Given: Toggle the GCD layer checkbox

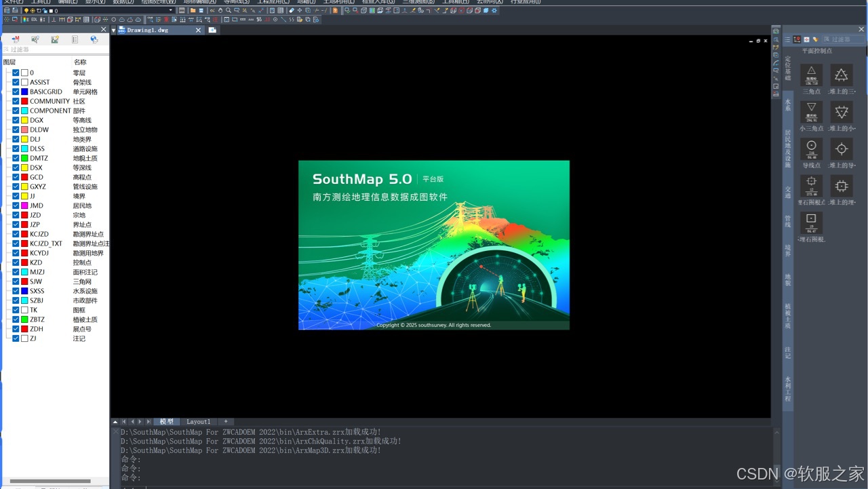Looking at the screenshot, I should (16, 177).
